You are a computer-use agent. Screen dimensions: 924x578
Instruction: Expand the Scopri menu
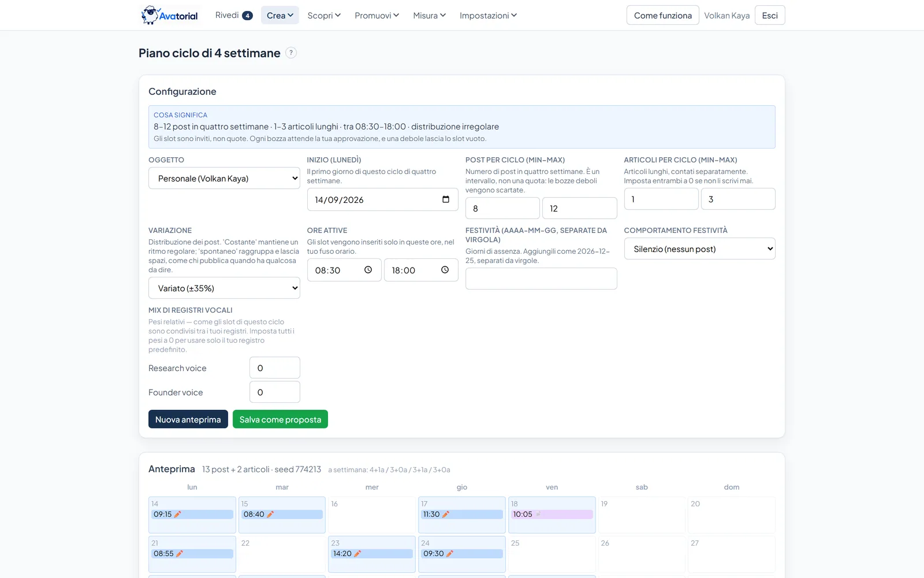point(324,15)
